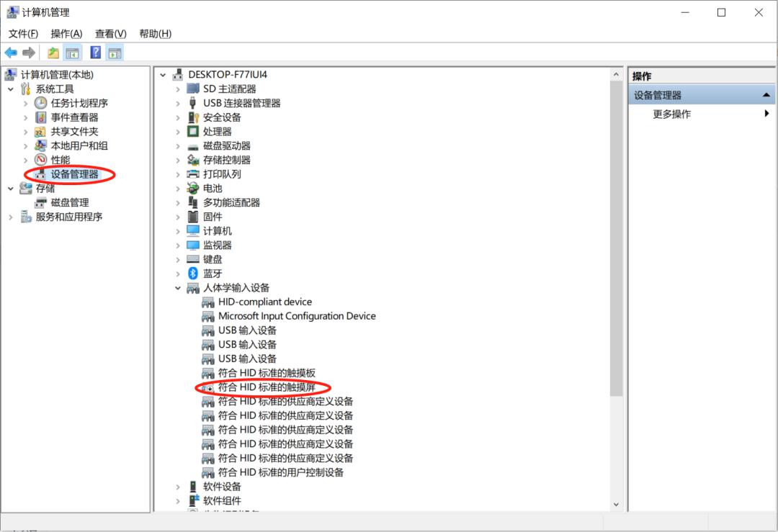Open Help using the question mark toolbar icon
The height and width of the screenshot is (532, 778).
point(95,52)
